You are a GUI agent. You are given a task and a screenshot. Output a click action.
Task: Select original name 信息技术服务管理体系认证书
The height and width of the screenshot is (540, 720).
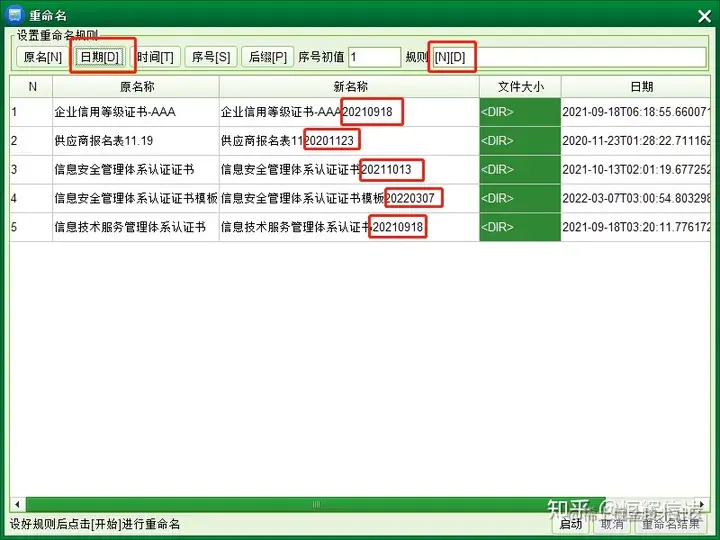click(x=136, y=227)
